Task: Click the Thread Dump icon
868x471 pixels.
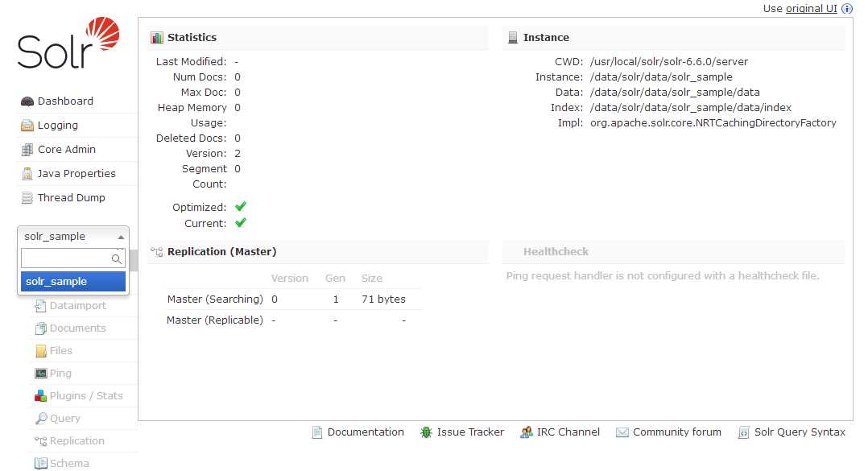Action: [27, 197]
